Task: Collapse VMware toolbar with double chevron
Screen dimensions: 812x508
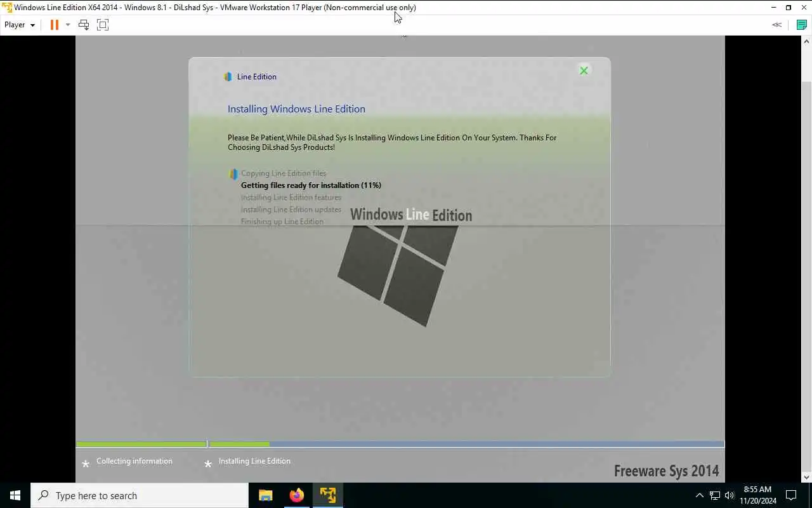Action: click(x=776, y=25)
